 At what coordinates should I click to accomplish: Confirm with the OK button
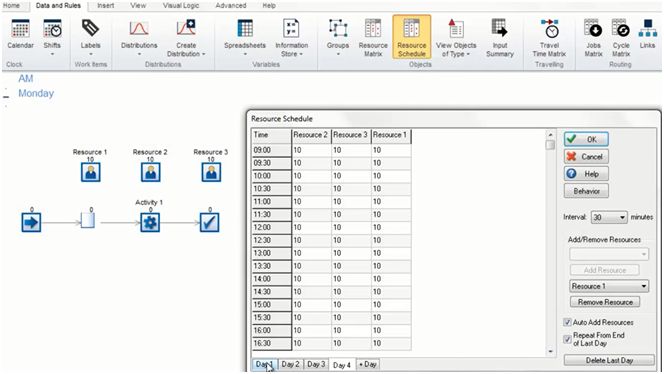(586, 139)
